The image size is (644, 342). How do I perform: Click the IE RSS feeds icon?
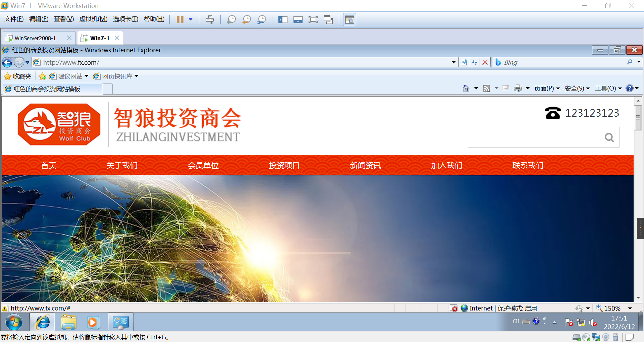click(x=486, y=88)
